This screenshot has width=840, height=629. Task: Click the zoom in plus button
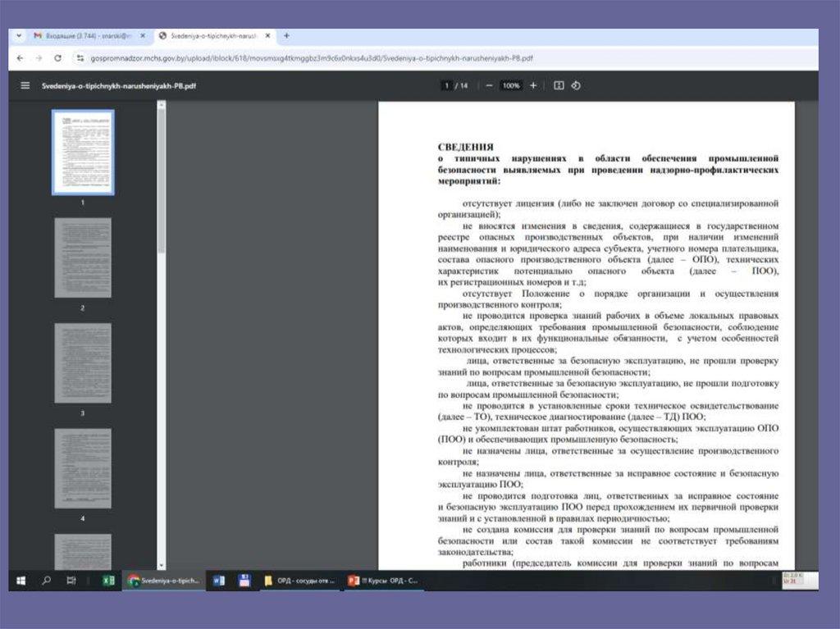(x=533, y=85)
